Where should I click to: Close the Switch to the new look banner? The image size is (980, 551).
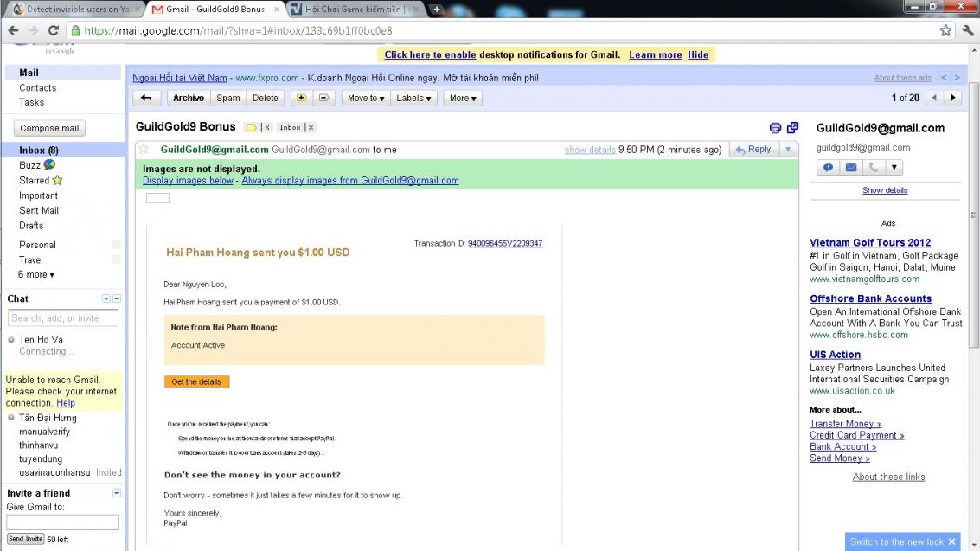951,541
